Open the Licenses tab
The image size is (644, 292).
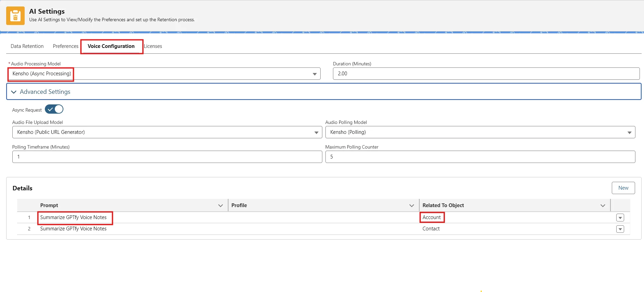pyautogui.click(x=153, y=46)
